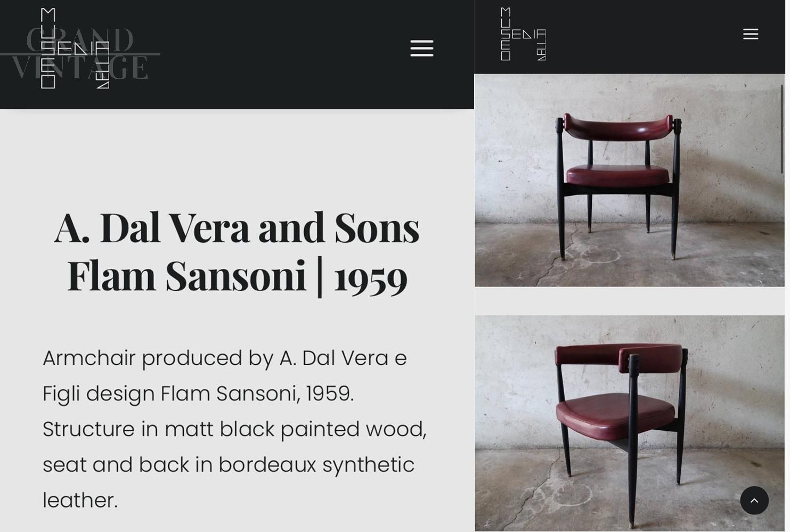Click the left Museo della Sedia logo
Viewport: 790px width, 532px height.
pyautogui.click(x=75, y=48)
